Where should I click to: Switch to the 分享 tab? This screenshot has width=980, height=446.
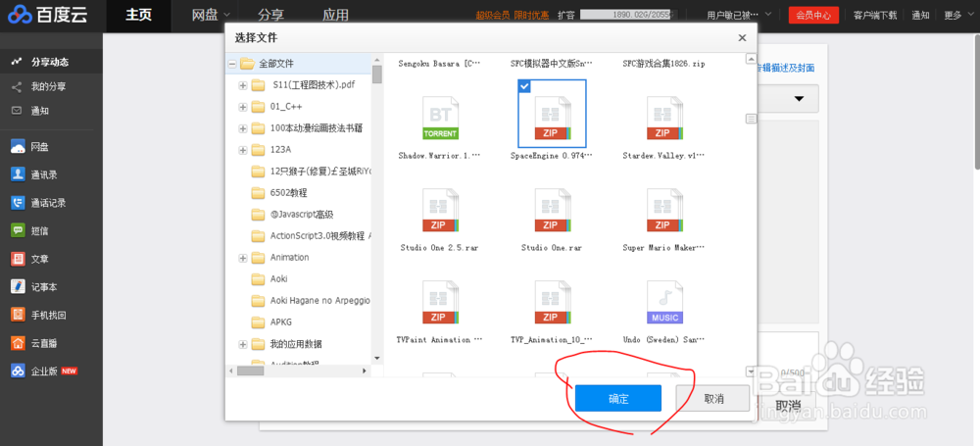point(269,15)
